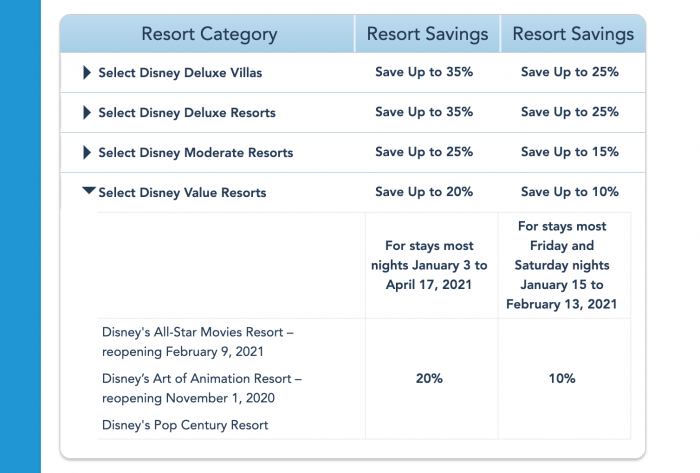Expand the Select Disney Deluxe Villas row
Image resolution: width=700 pixels, height=473 pixels.
87,72
